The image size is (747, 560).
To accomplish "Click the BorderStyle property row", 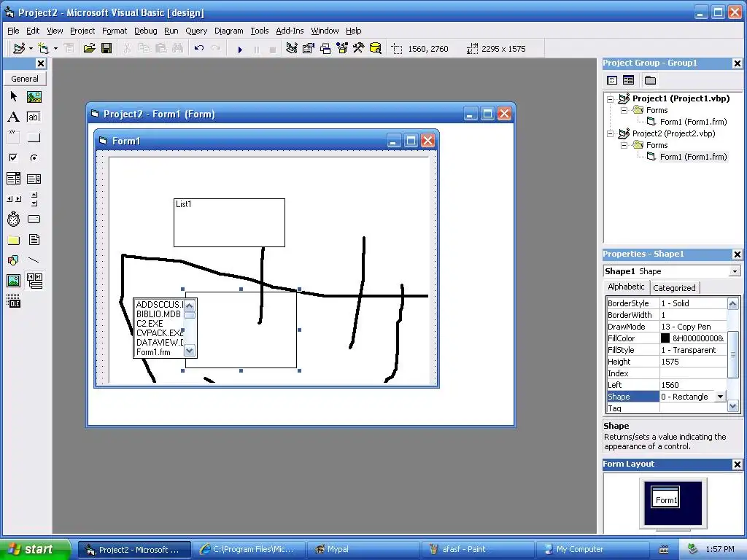I will [x=666, y=303].
